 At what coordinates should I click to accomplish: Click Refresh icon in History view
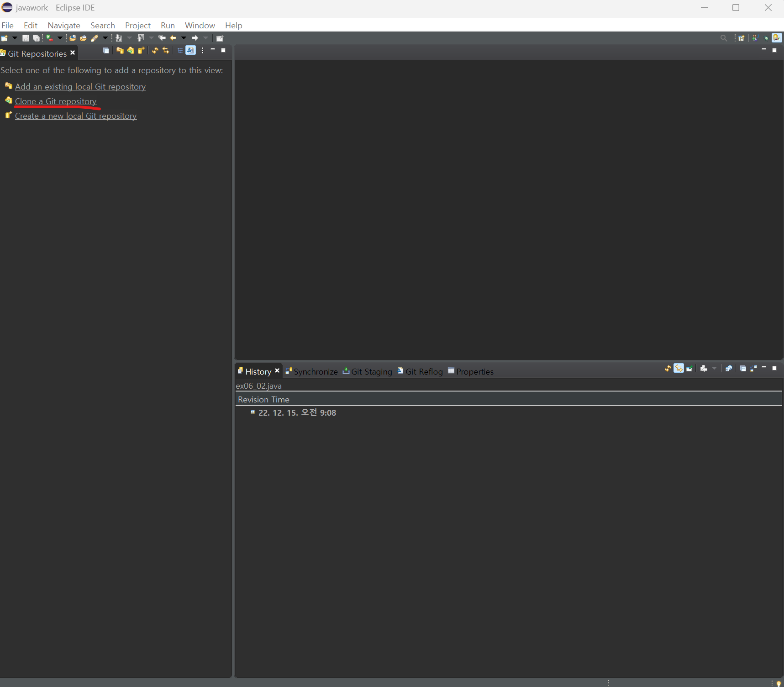click(668, 368)
